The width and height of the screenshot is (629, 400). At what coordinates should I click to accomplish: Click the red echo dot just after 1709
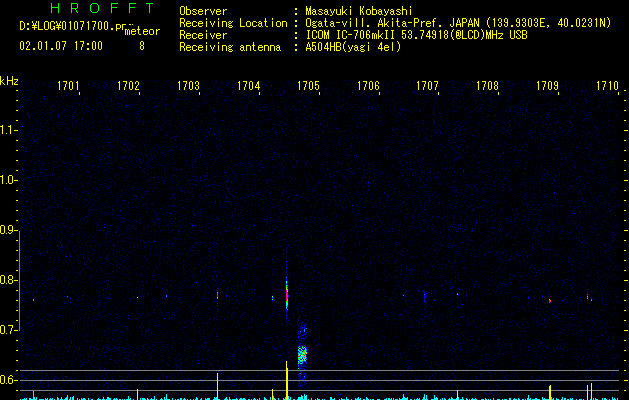[550, 301]
